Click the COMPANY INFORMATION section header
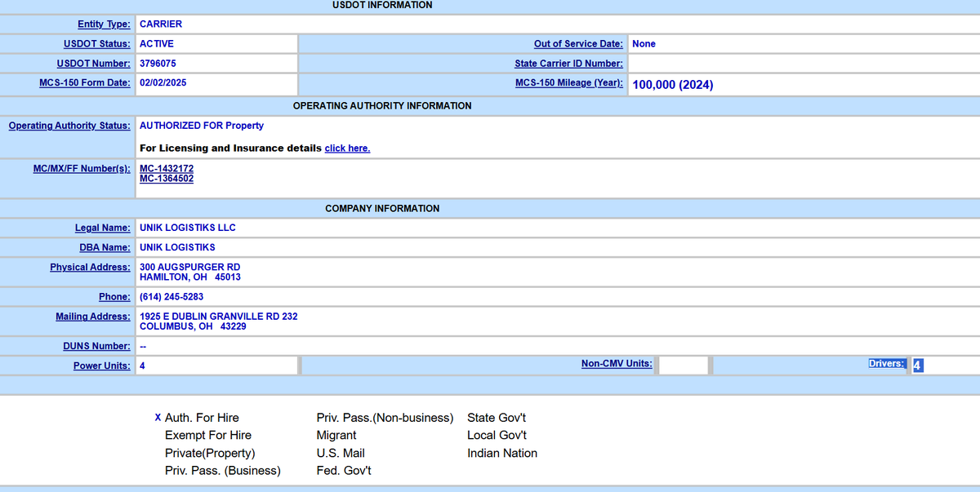The height and width of the screenshot is (492, 980). [x=382, y=209]
